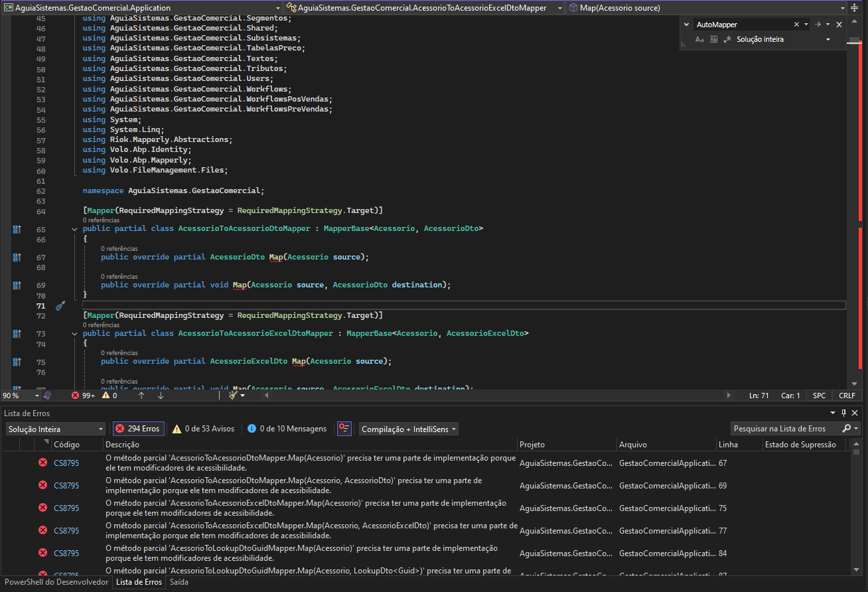Open the code cleanup broom icon
The height and width of the screenshot is (592, 868).
tap(234, 396)
